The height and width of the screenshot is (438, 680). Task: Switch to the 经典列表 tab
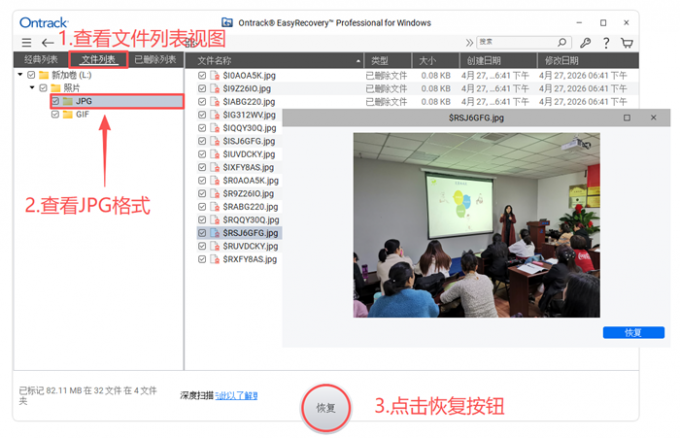pyautogui.click(x=41, y=59)
